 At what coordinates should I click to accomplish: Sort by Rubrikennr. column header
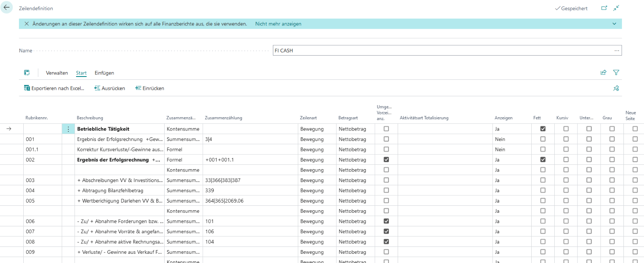click(x=37, y=118)
